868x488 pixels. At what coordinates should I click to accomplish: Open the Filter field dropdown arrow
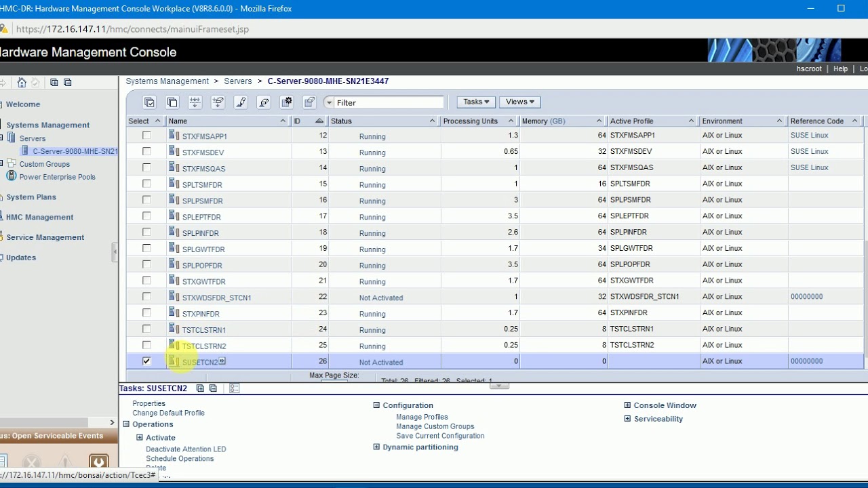click(x=330, y=103)
